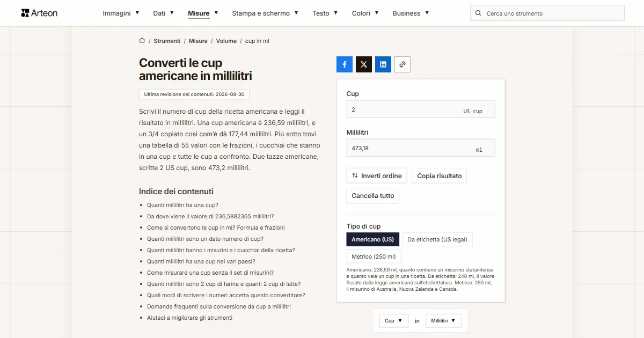Jump to misurini e cucchiai section

coord(221,250)
